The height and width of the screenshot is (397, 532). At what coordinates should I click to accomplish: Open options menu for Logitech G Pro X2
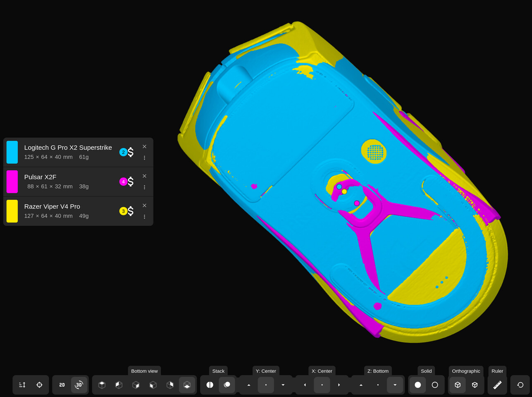(144, 158)
